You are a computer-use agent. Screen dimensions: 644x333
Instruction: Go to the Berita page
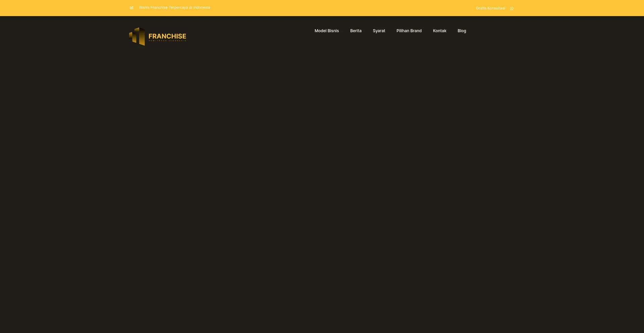(x=356, y=31)
